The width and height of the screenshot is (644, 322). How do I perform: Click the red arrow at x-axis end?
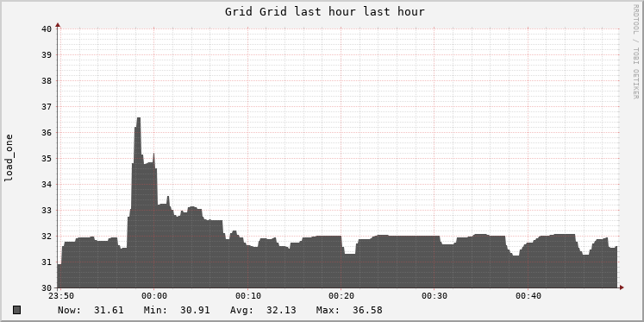(x=622, y=287)
